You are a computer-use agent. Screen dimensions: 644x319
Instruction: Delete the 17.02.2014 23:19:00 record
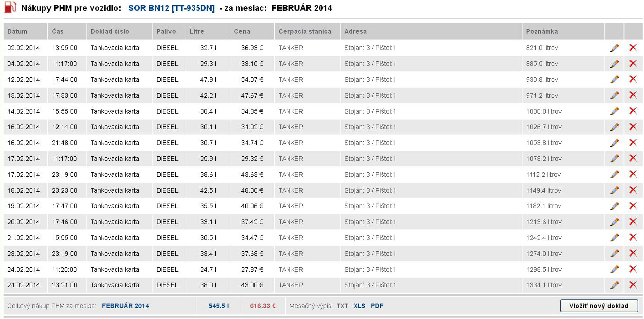click(x=633, y=174)
